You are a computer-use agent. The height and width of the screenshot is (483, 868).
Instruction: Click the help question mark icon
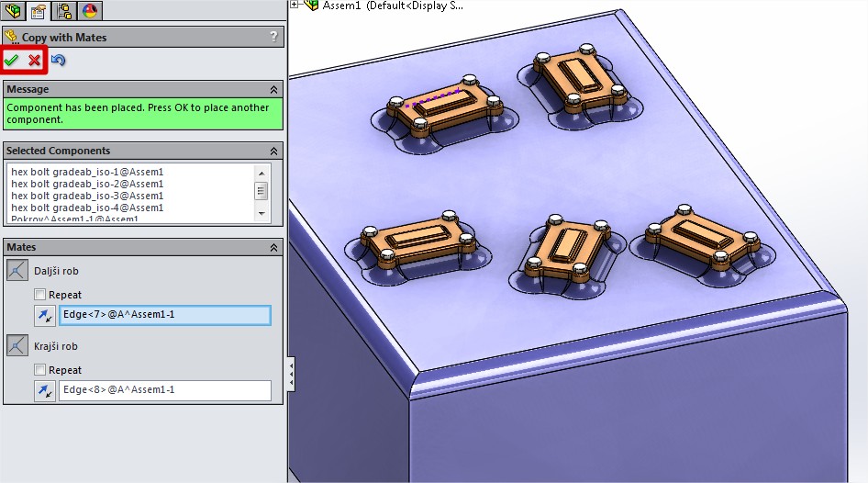[x=273, y=37]
